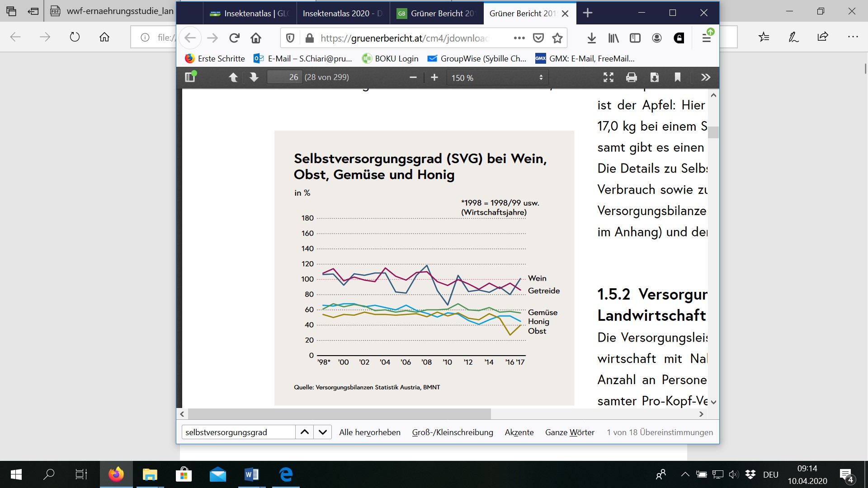Open 'BOKU Login' bookmark
868x488 pixels.
390,58
